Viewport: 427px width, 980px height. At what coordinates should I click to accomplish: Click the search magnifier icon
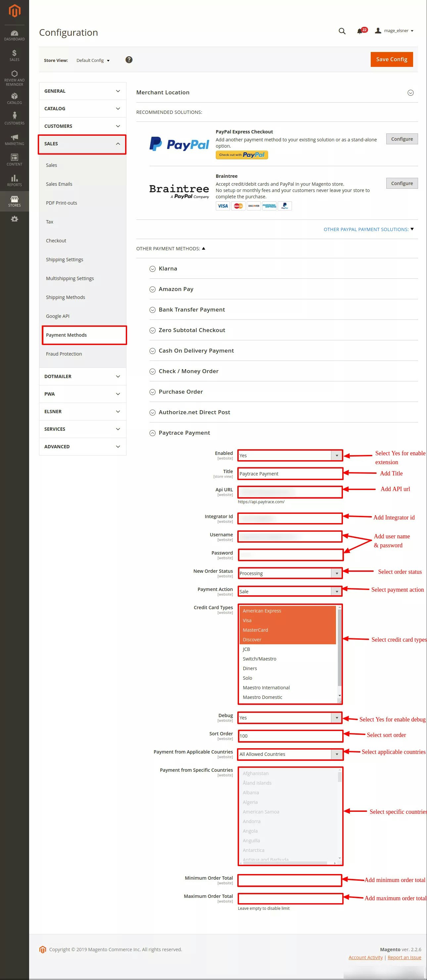342,31
